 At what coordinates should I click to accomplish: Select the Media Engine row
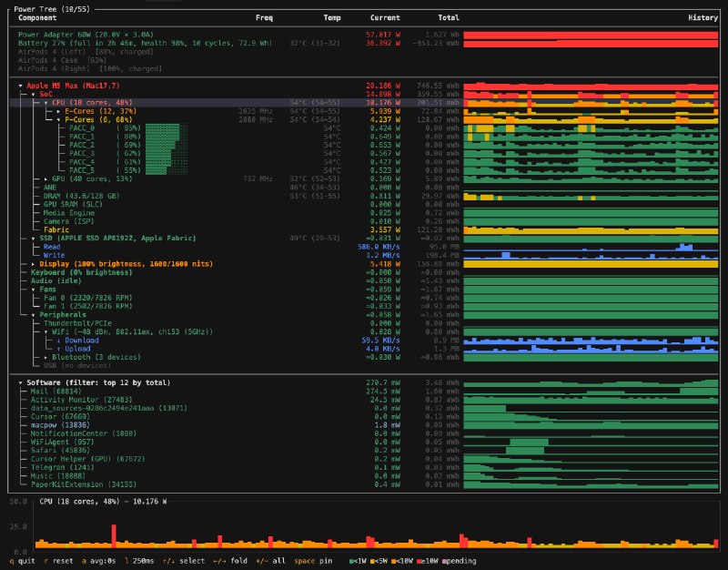click(364, 213)
